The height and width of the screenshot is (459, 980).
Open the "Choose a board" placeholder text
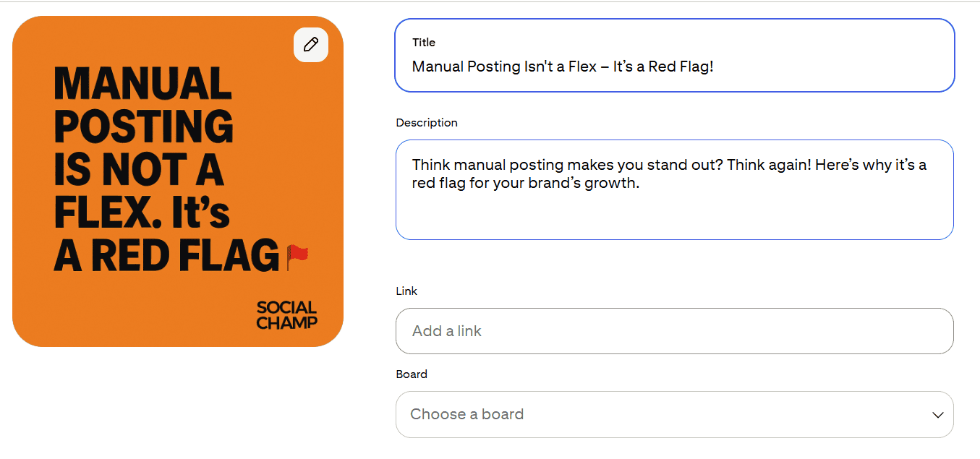pos(466,414)
